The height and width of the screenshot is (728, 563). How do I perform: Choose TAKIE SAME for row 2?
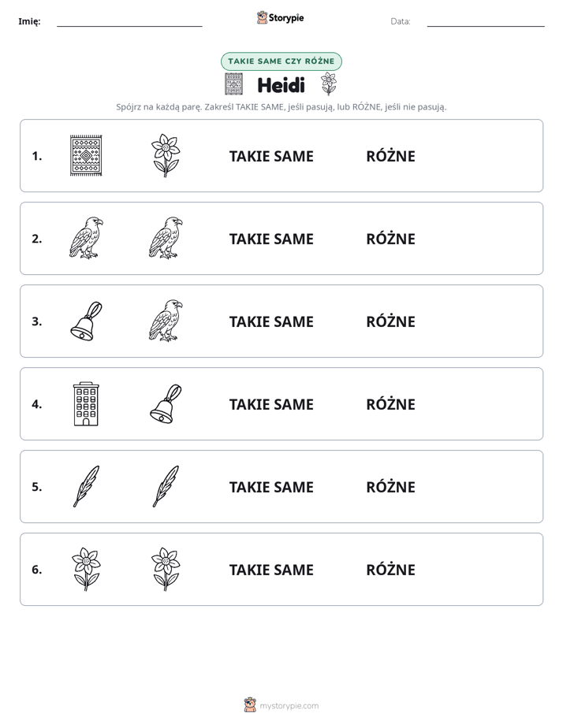(271, 239)
